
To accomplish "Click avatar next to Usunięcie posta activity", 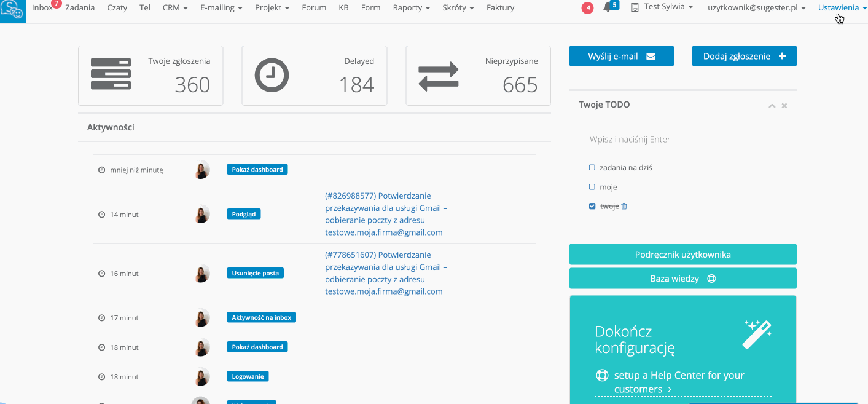I will [201, 273].
